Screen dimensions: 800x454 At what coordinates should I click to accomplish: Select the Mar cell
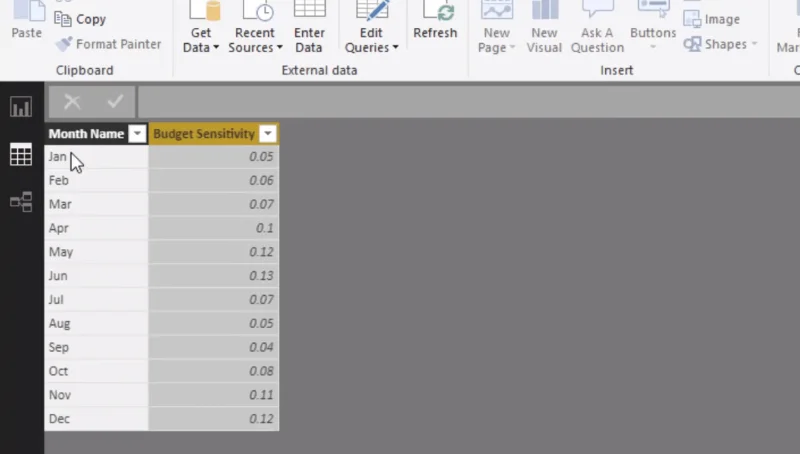[96, 204]
